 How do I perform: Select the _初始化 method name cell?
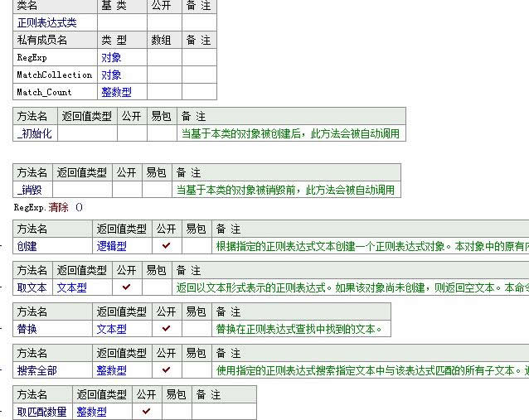[34, 133]
